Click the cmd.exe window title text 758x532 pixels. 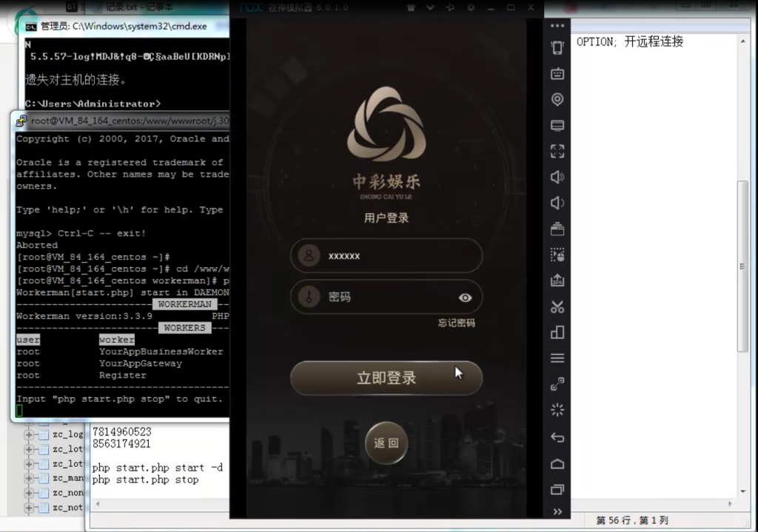(124, 27)
